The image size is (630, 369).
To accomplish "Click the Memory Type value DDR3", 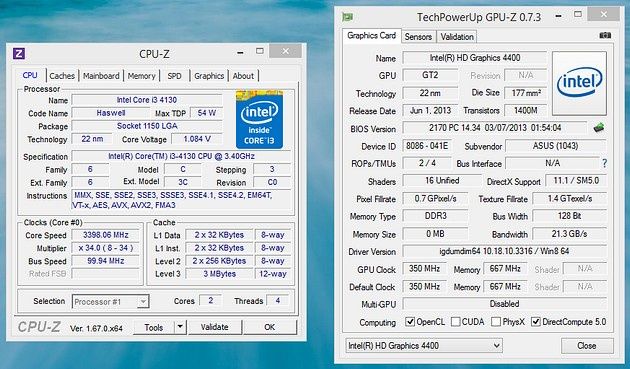I will click(436, 216).
